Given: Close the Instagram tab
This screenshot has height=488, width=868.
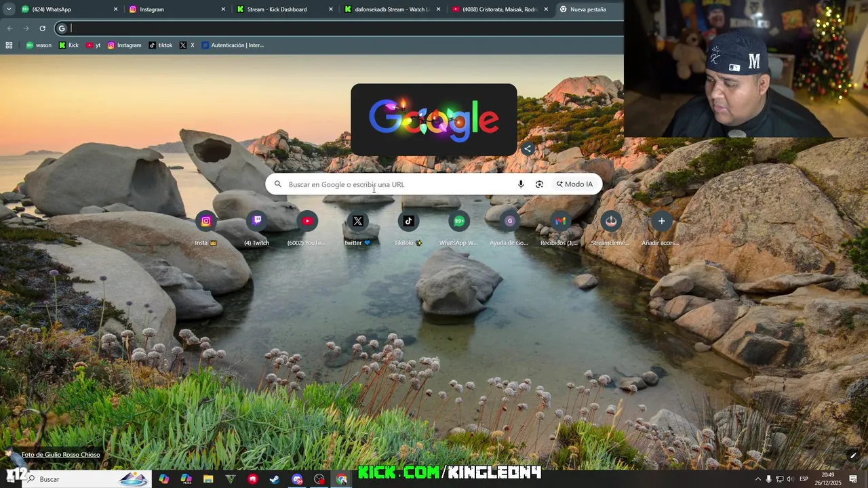Looking at the screenshot, I should (223, 9).
